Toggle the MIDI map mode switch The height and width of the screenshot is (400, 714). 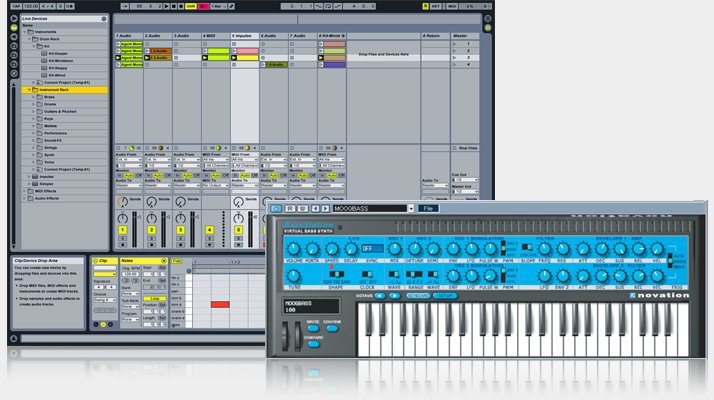[x=452, y=6]
